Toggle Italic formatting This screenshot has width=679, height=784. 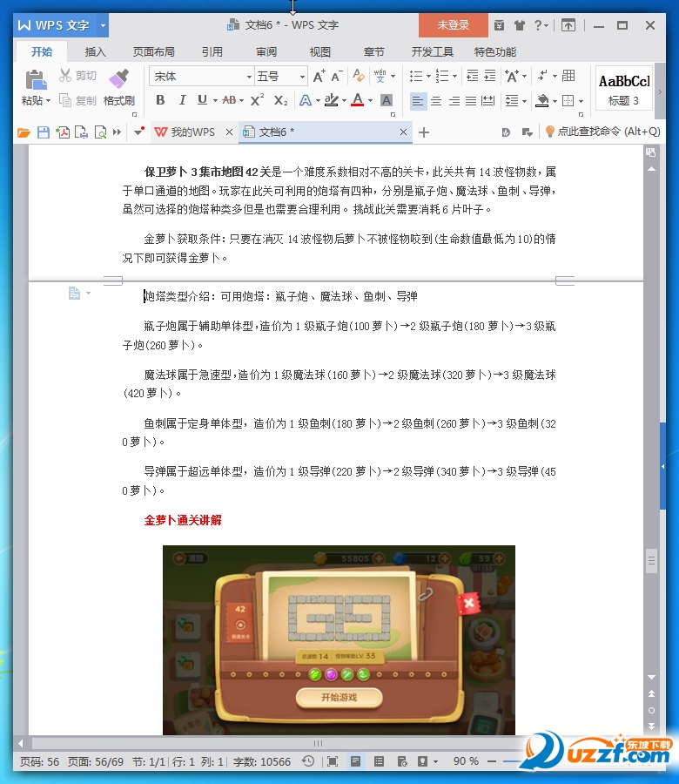182,100
